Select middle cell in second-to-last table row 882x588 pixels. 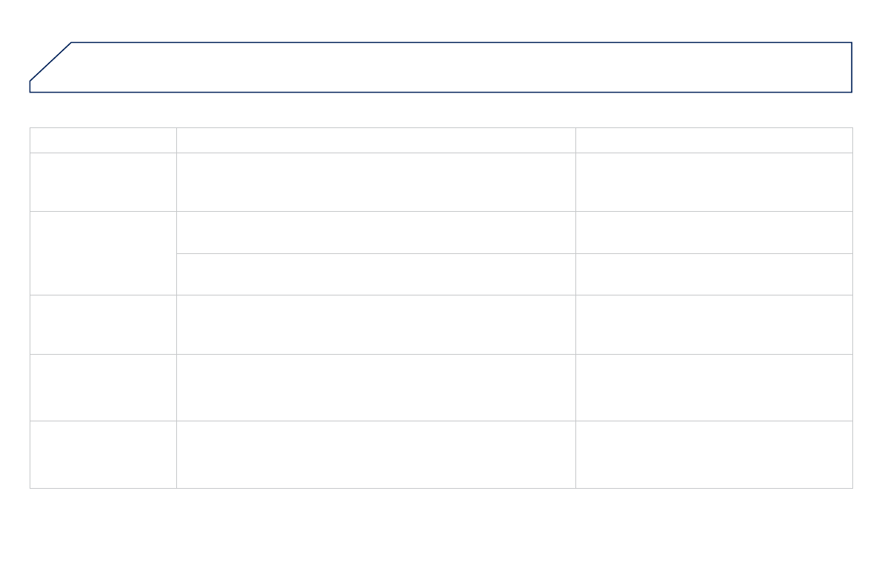coord(375,388)
